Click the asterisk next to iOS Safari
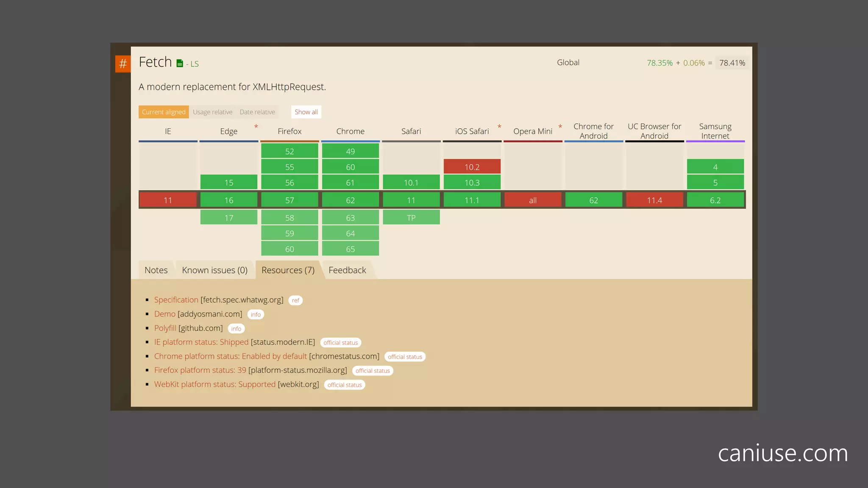Screen dimensions: 868x488 click(x=499, y=127)
